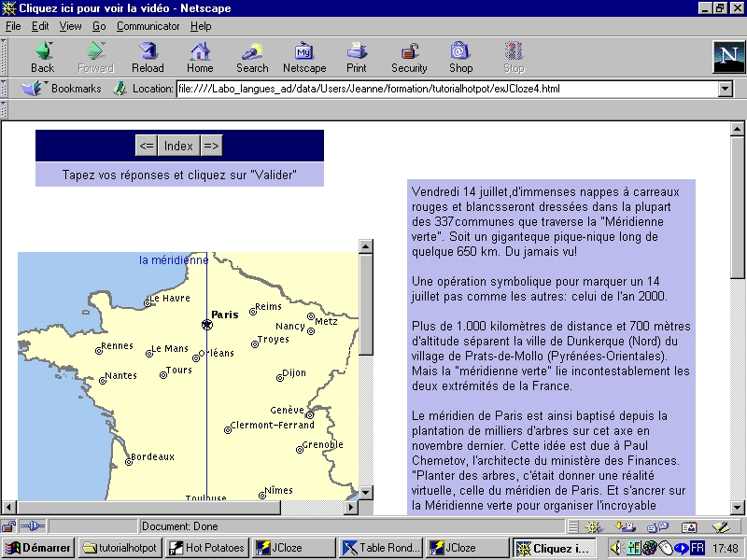Image resolution: width=747 pixels, height=560 pixels.
Task: Click the FR language tray indicator
Action: (x=697, y=548)
